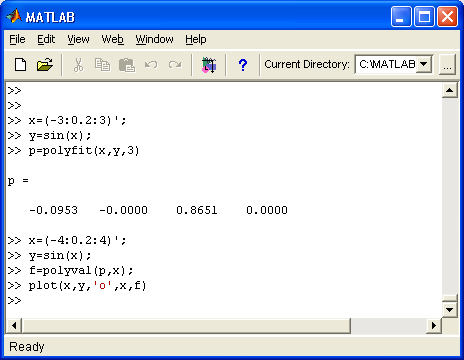Click the vertical scrollbar thumb
Image resolution: width=464 pixels, height=360 pixels.
tap(450, 298)
